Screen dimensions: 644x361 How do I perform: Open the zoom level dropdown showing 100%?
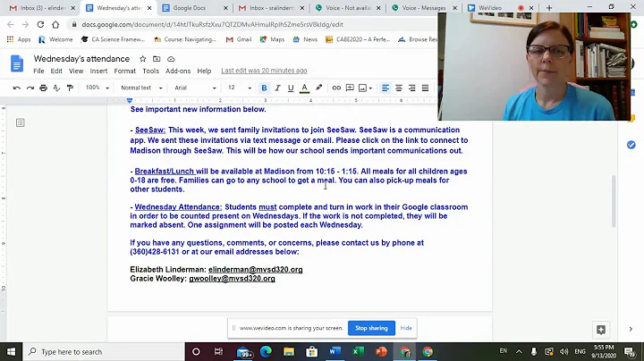(x=97, y=88)
